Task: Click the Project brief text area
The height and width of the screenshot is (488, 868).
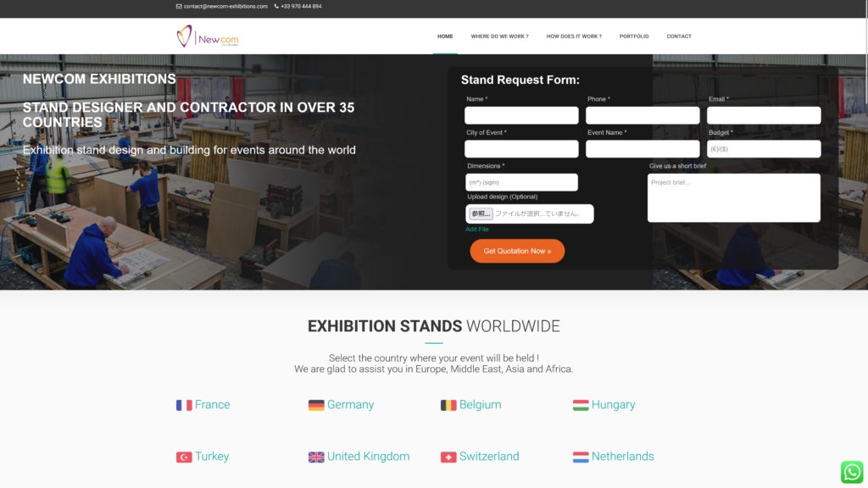Action: click(x=734, y=198)
